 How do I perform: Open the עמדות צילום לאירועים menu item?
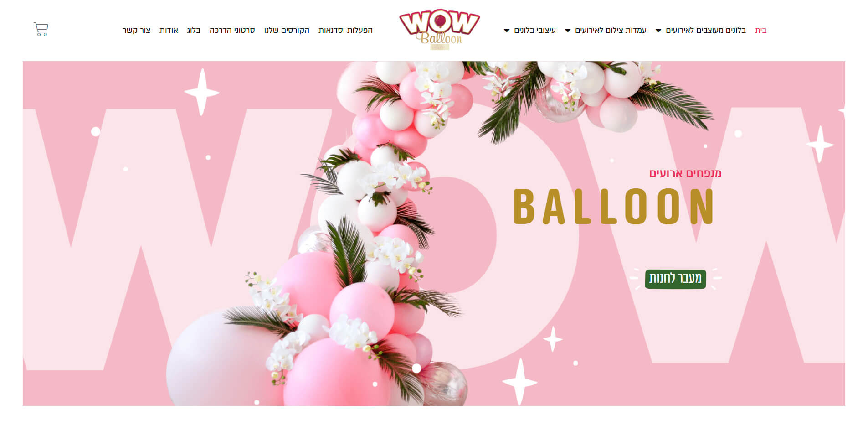(611, 30)
